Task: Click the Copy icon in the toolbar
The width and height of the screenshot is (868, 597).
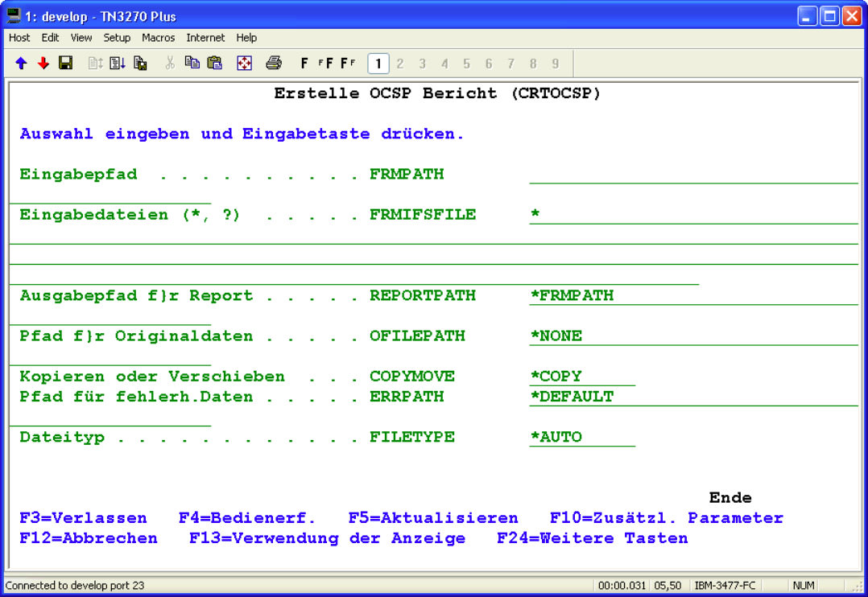Action: pos(192,64)
